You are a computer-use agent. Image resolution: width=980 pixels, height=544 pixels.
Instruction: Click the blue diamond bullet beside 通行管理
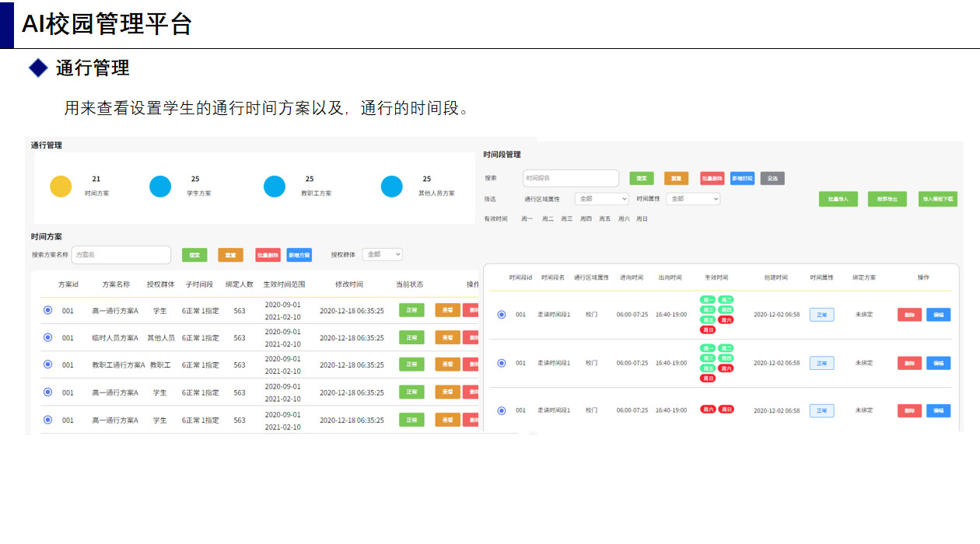click(38, 68)
